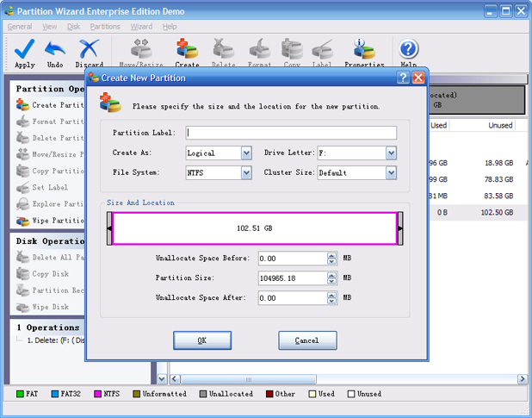Screen dimensions: 532x418
Task: Click the NTFS legend color swatch
Action: point(97,394)
